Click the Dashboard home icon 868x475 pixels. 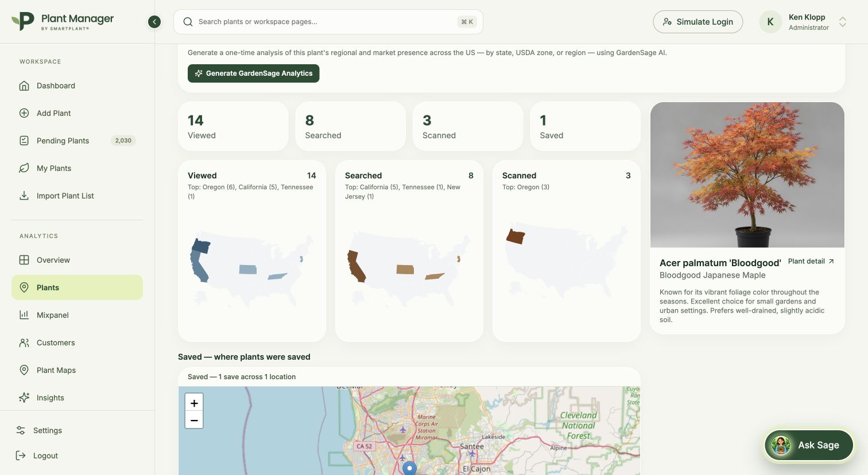point(24,85)
